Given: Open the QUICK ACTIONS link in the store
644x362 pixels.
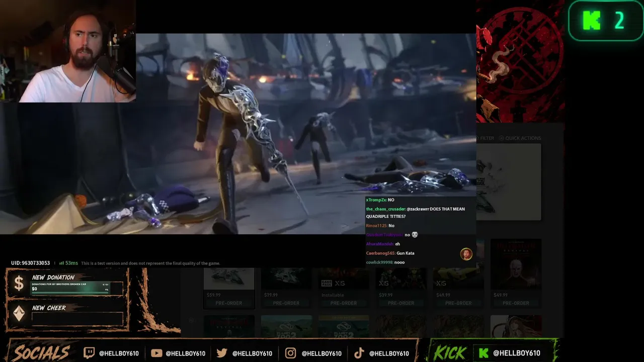Looking at the screenshot, I should 523,138.
